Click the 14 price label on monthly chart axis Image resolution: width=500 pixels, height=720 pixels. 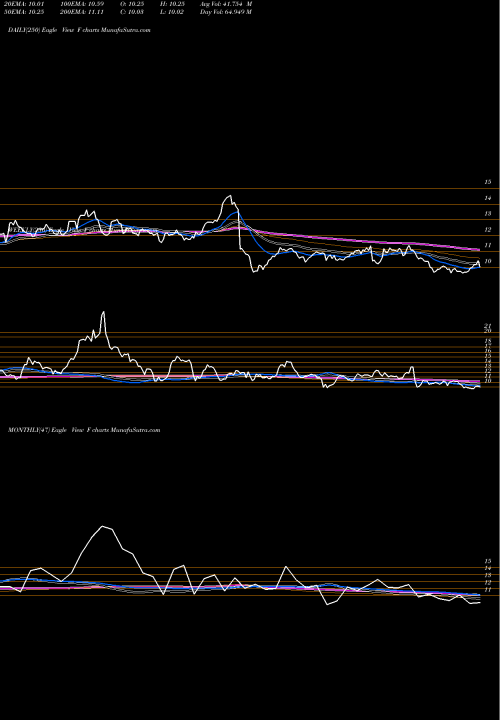point(488,568)
